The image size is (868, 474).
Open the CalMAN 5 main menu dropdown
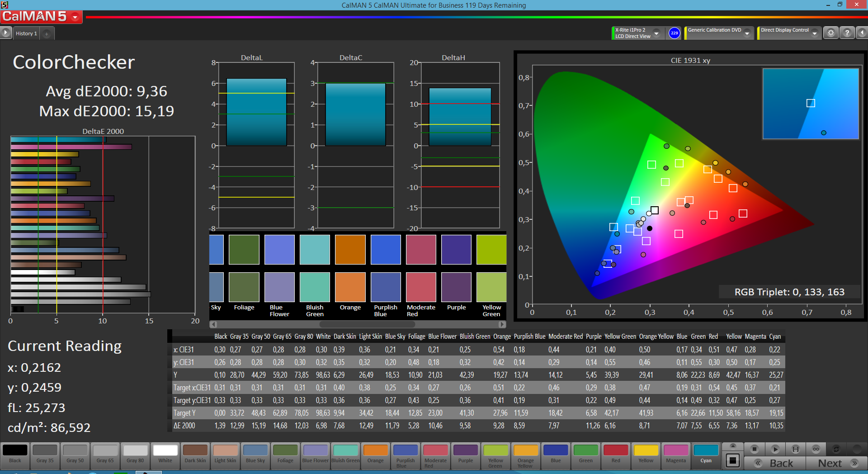click(x=75, y=17)
